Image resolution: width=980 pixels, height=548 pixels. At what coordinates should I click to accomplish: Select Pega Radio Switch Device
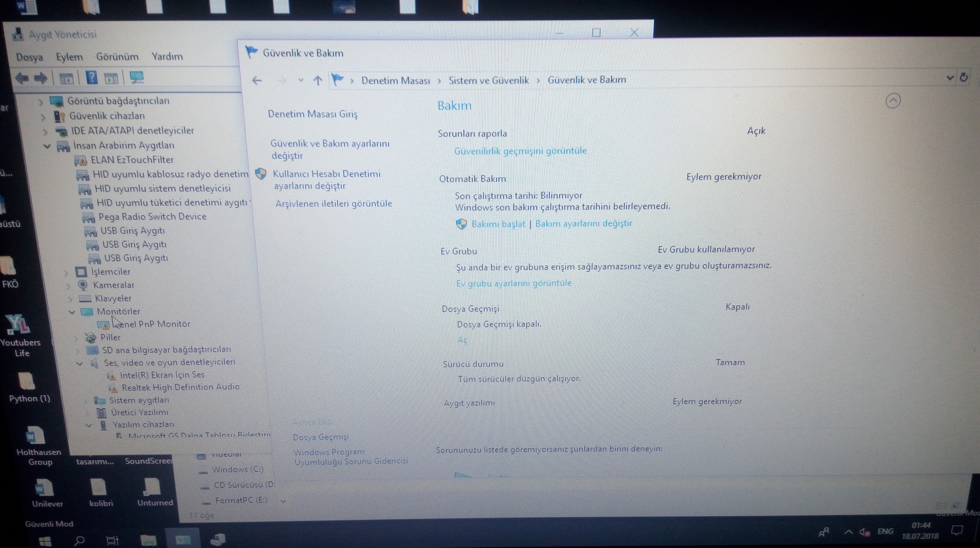pyautogui.click(x=152, y=217)
